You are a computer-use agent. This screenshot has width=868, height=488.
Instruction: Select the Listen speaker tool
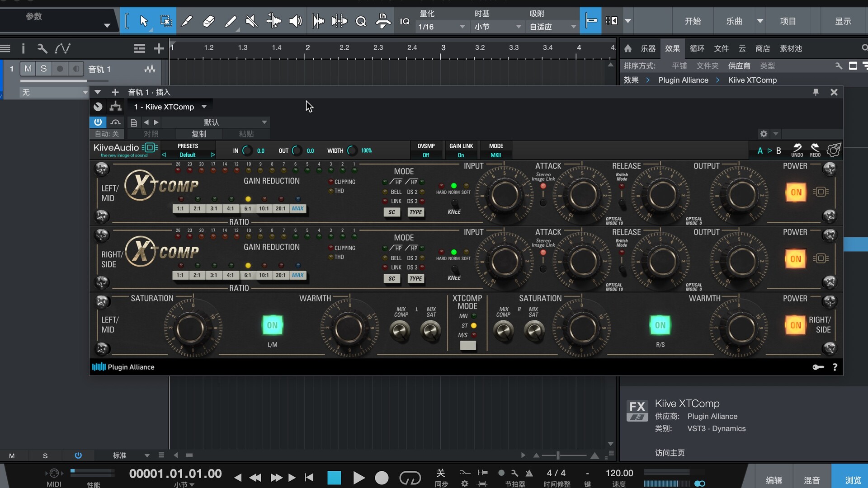[295, 21]
